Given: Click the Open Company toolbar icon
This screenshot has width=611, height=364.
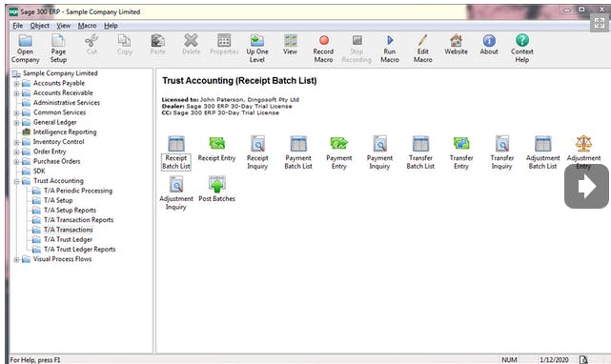Looking at the screenshot, I should coord(26,50).
